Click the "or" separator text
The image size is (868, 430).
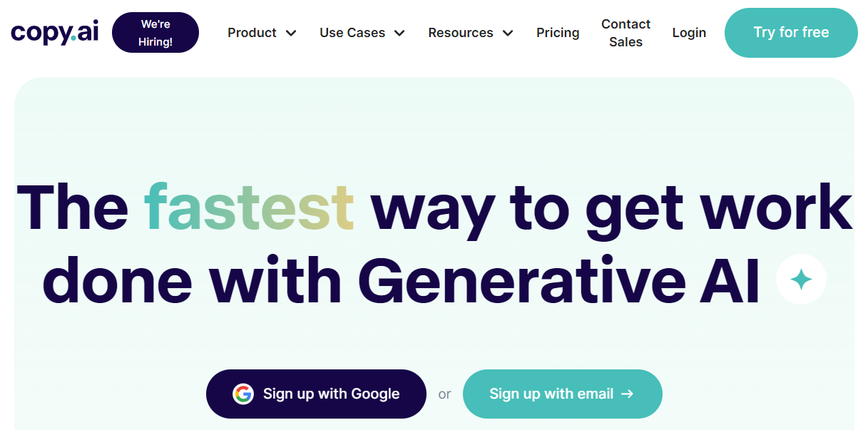pyautogui.click(x=444, y=394)
